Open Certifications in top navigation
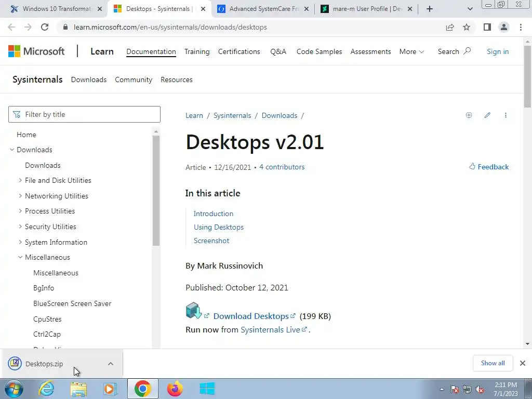 tap(239, 51)
